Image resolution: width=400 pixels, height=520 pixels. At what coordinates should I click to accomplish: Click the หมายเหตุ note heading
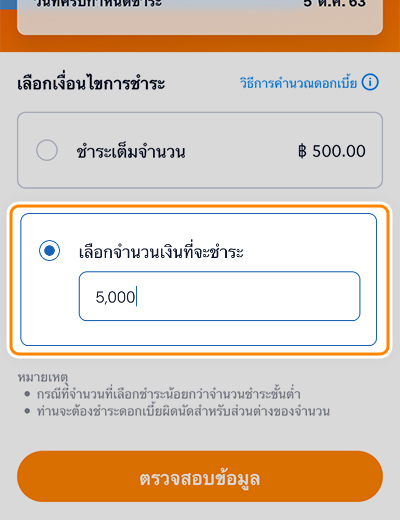43,378
